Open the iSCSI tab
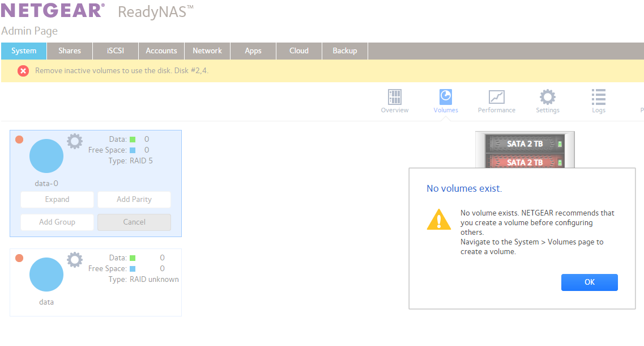 (x=115, y=50)
